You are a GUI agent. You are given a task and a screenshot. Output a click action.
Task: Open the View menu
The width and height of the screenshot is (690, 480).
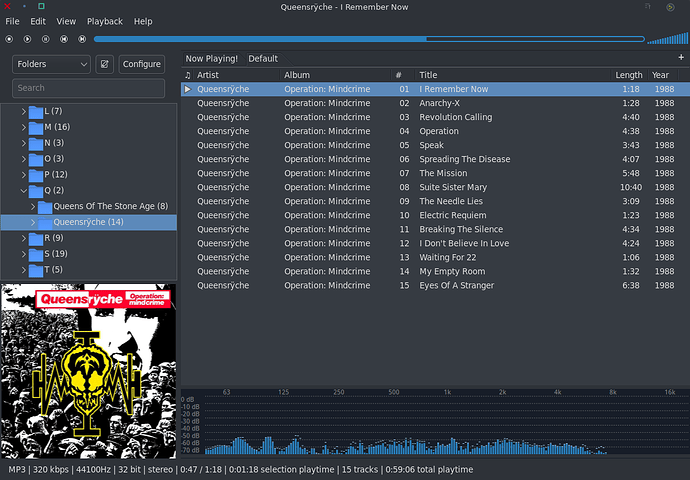point(66,21)
